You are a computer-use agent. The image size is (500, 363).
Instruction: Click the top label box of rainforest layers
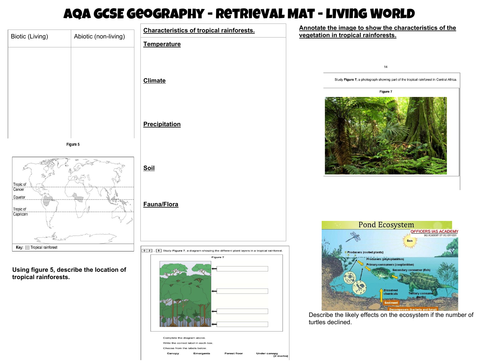(x=242, y=269)
